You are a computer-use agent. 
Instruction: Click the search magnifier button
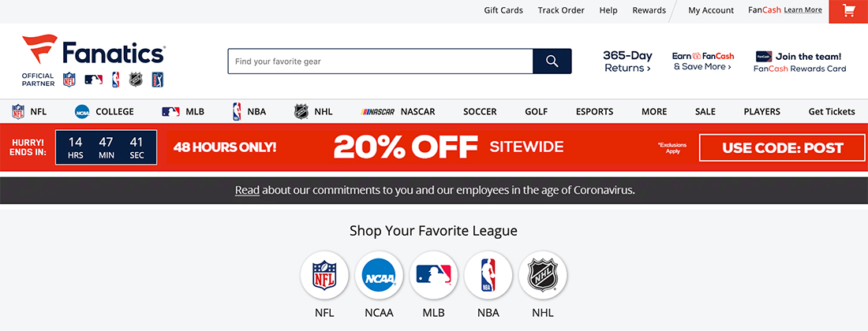point(552,61)
